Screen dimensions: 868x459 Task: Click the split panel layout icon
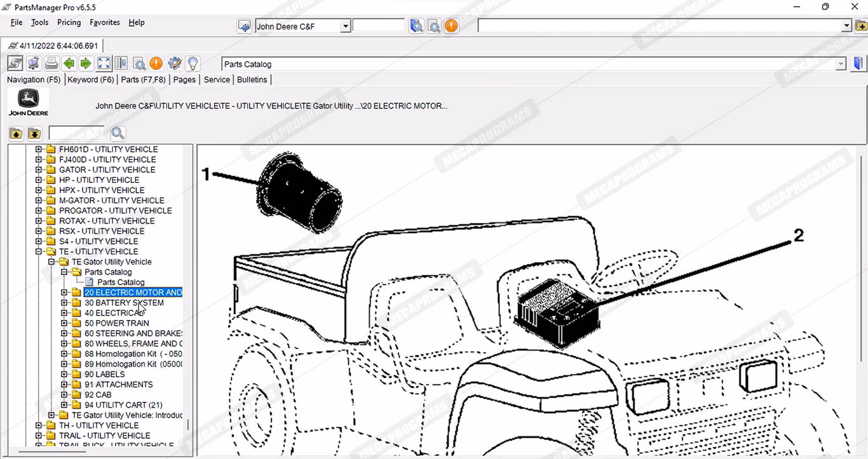(x=121, y=63)
